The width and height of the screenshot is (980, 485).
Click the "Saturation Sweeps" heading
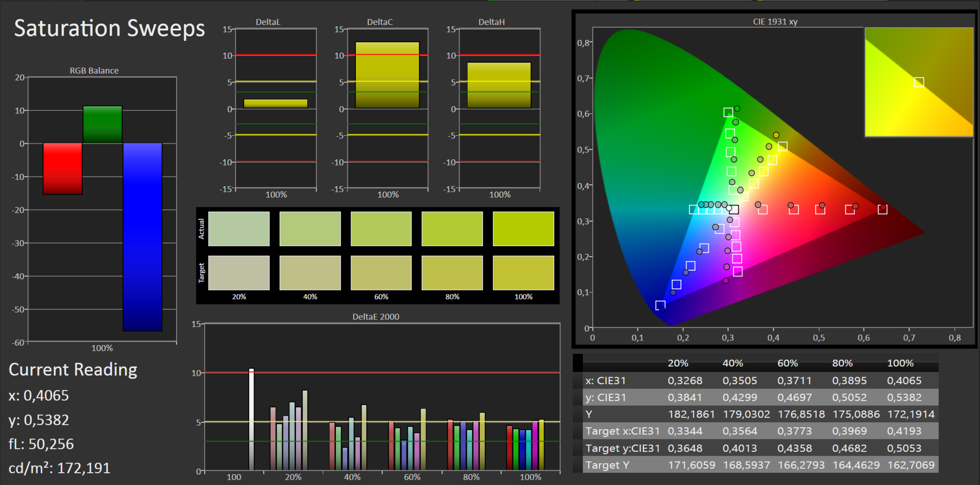[x=109, y=29]
